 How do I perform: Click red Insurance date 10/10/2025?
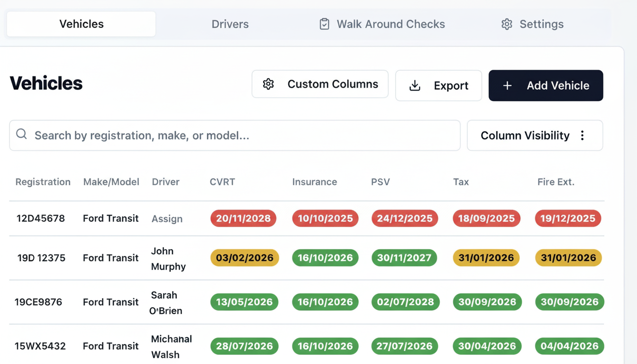[325, 218]
